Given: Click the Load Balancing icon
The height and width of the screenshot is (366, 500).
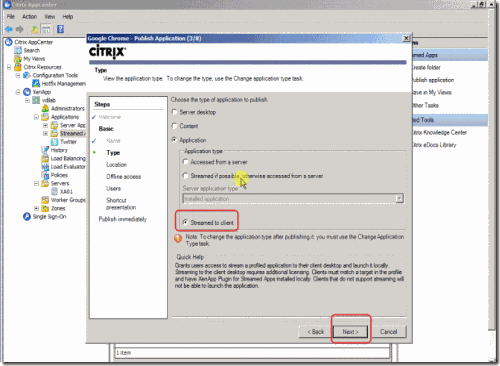Looking at the screenshot, I should click(x=45, y=158).
